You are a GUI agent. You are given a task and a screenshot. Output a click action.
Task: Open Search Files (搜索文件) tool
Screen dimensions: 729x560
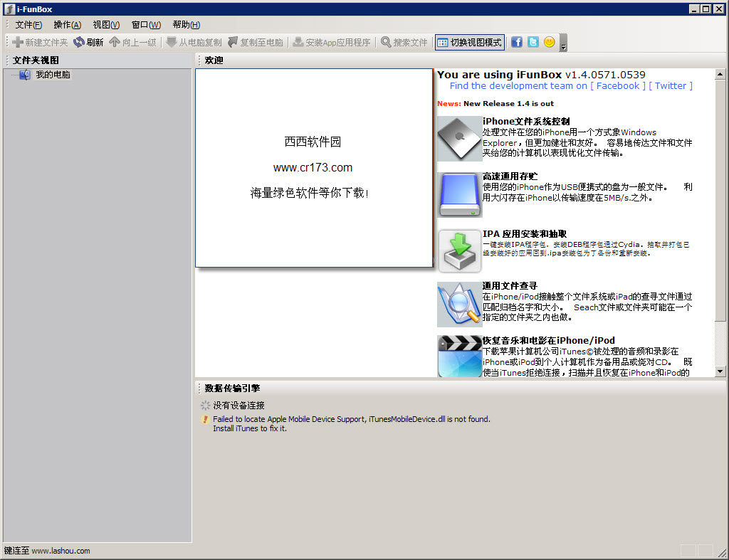click(x=404, y=42)
